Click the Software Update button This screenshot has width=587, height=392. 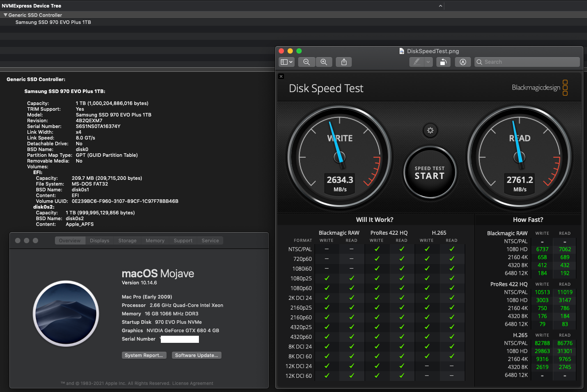197,355
